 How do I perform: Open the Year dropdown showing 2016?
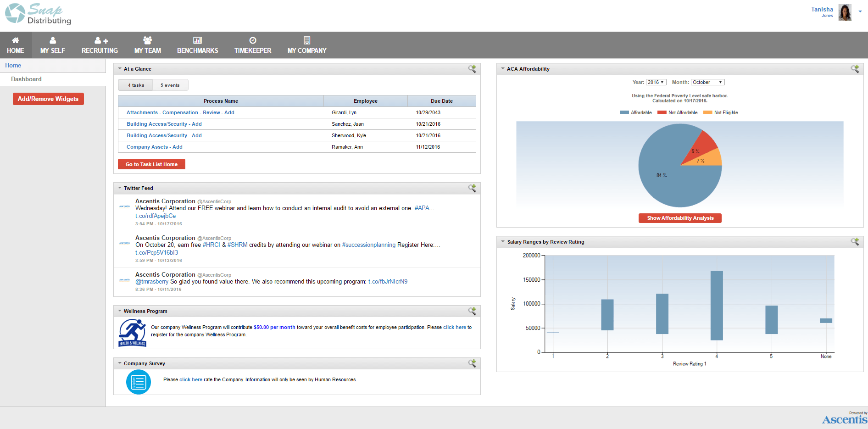point(656,82)
